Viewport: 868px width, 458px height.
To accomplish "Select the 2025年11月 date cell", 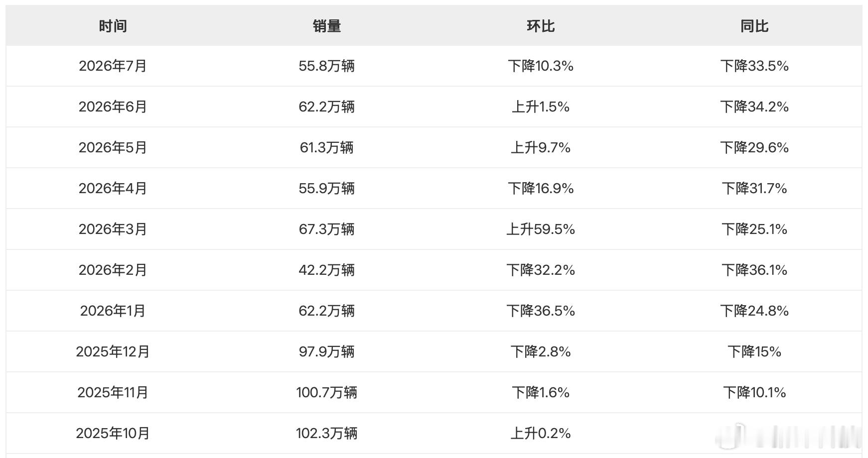I will coord(113,392).
